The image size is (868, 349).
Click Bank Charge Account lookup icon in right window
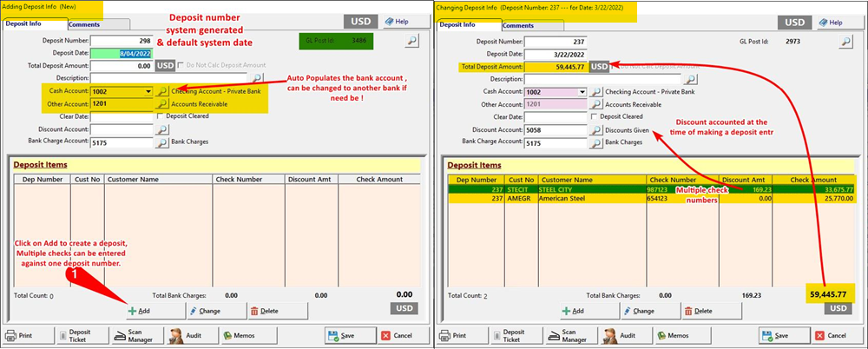[x=596, y=142]
